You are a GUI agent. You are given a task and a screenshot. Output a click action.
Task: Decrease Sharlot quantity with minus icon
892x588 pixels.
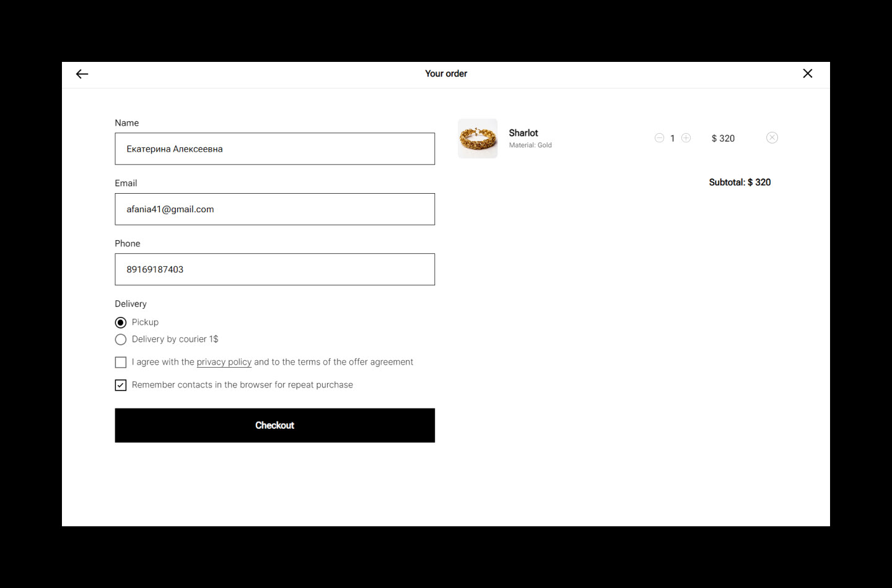(x=659, y=138)
